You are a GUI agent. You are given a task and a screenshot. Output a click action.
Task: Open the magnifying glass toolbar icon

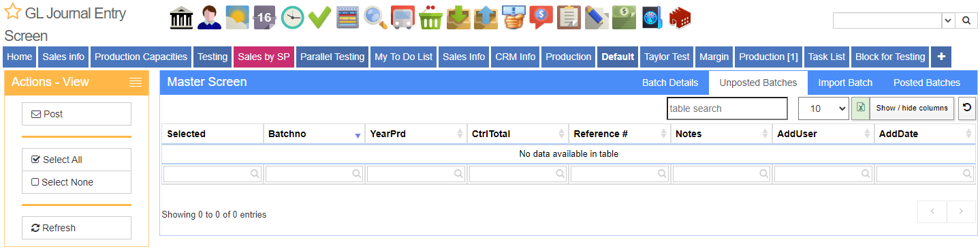click(375, 18)
